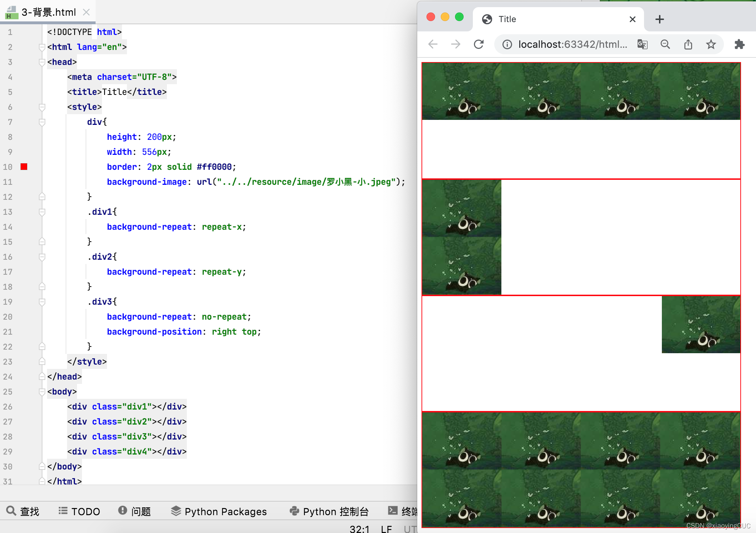This screenshot has height=533, width=756.
Task: Click the browser back arrow
Action: pos(433,44)
